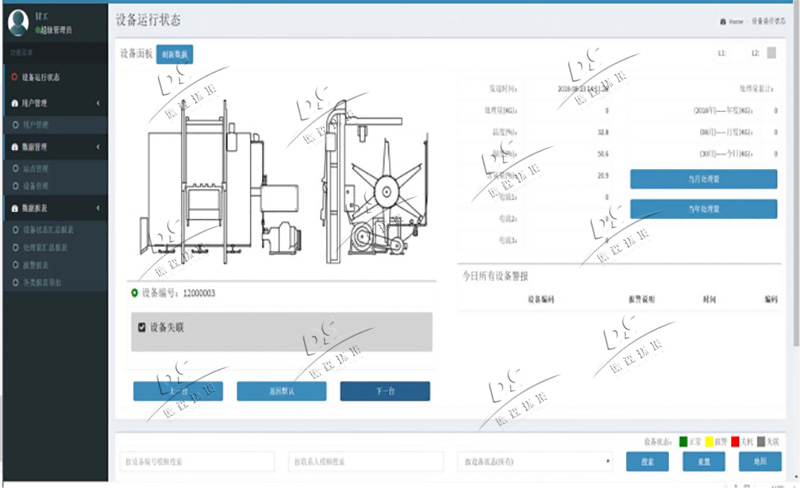Click the Home icon in the breadcrumb
The height and width of the screenshot is (488, 800).
(722, 21)
